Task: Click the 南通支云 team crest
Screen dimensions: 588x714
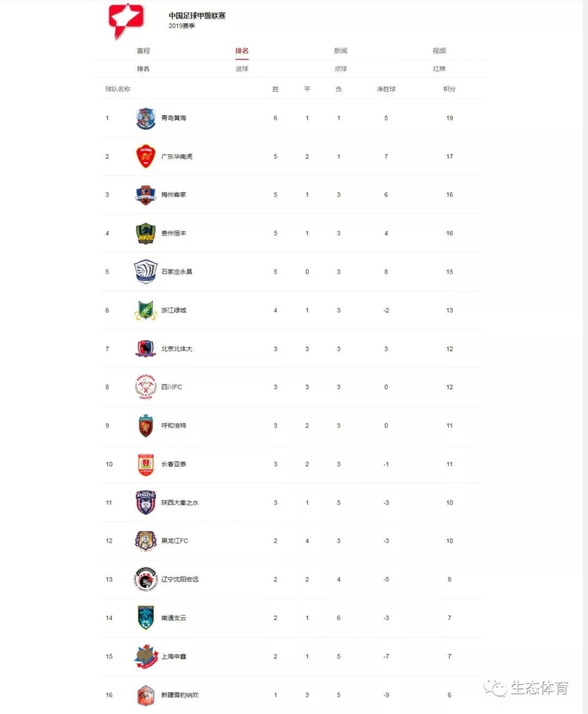Action: click(146, 618)
